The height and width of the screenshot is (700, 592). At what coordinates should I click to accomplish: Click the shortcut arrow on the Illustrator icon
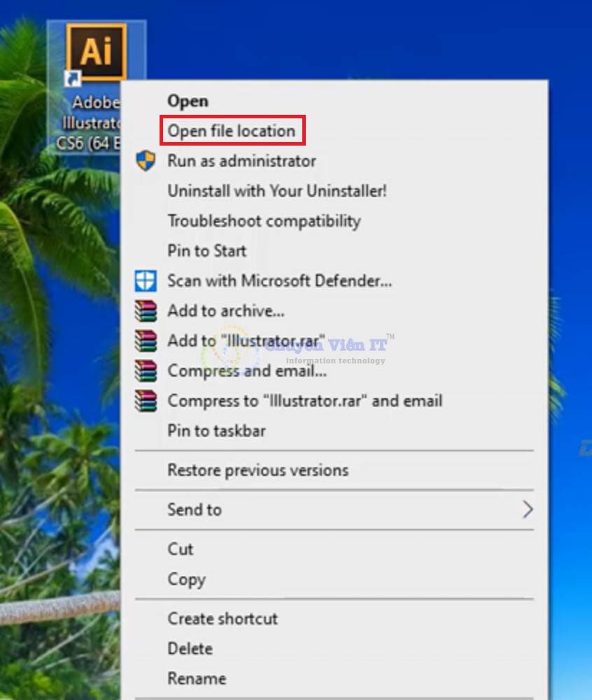tap(73, 78)
